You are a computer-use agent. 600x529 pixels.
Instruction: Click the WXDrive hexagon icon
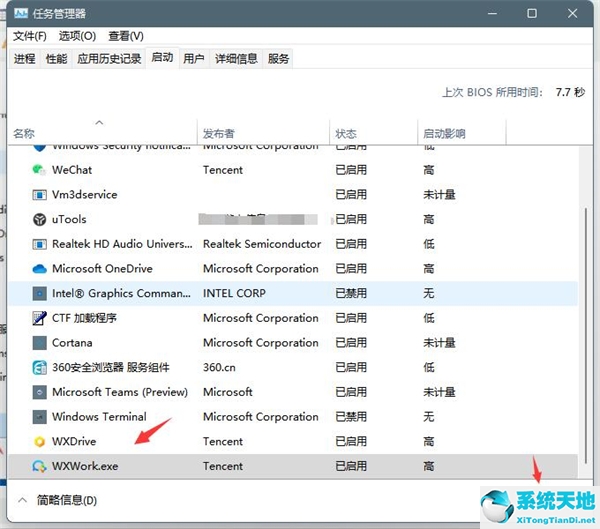39,441
